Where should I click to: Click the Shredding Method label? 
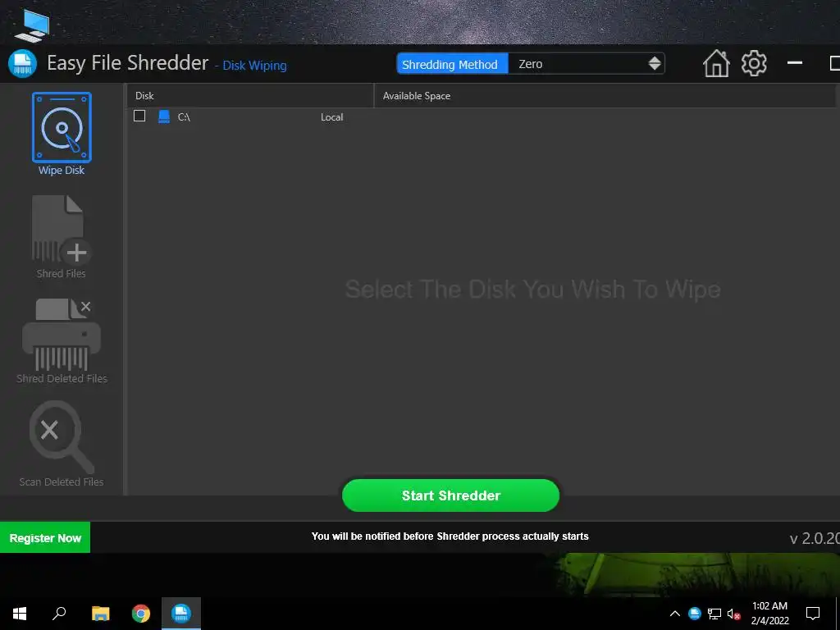point(452,64)
